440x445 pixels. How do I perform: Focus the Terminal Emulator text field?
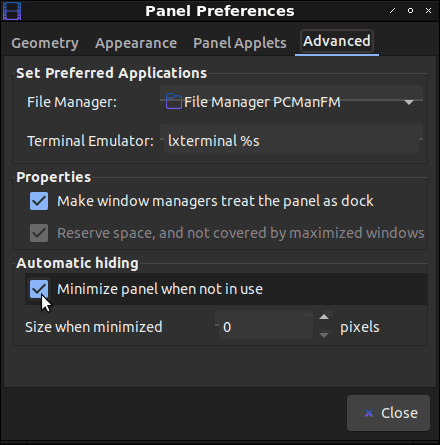292,140
